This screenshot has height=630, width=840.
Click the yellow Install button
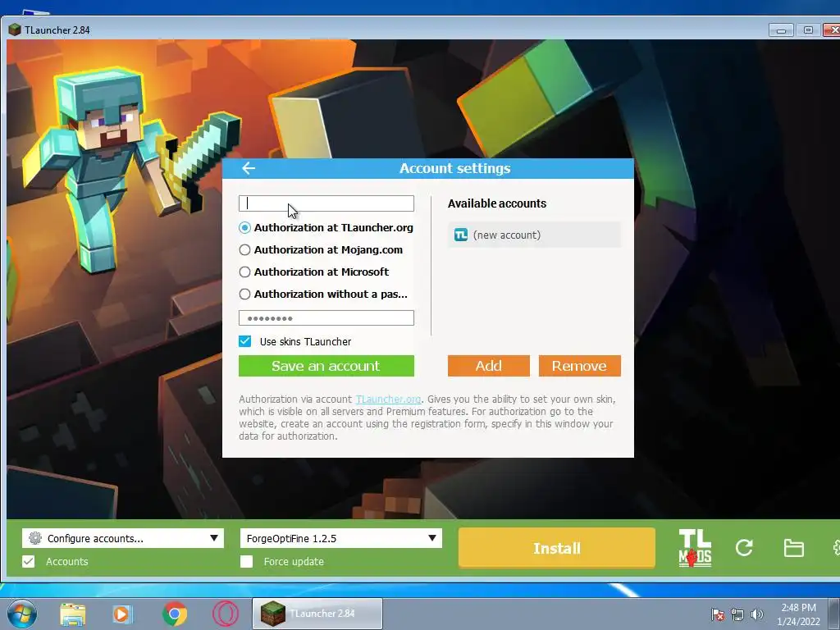[x=557, y=548]
